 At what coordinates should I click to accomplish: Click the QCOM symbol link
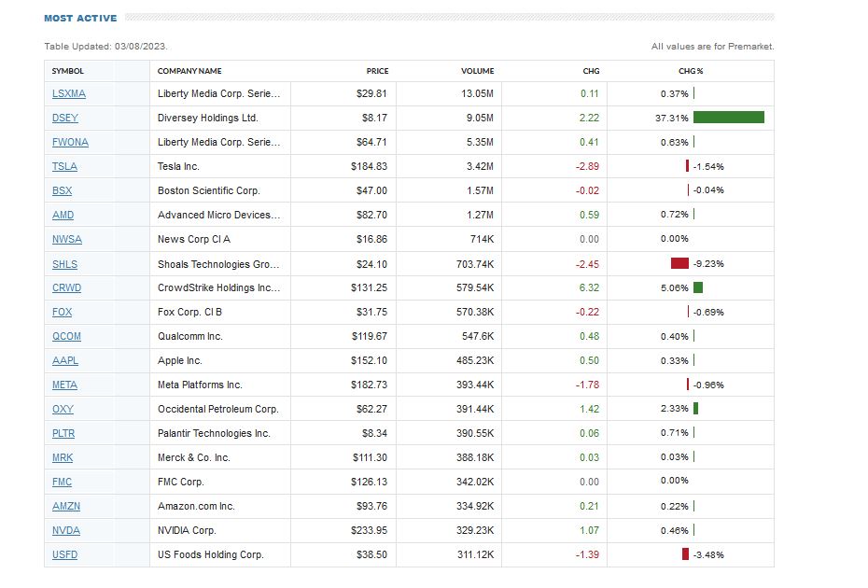tap(66, 336)
